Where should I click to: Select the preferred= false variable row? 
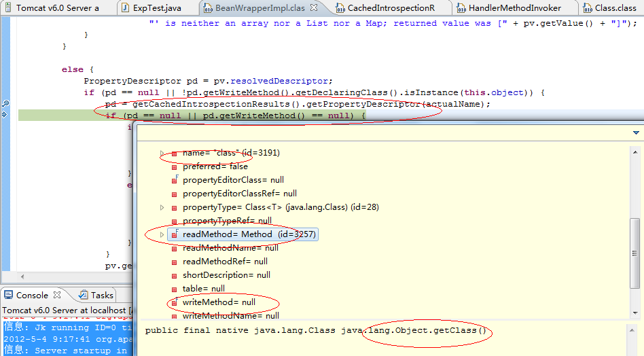coord(215,166)
